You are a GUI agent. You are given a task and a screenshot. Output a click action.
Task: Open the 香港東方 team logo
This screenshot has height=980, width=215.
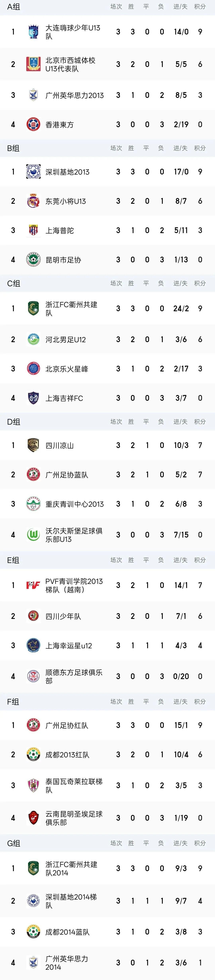(x=33, y=124)
